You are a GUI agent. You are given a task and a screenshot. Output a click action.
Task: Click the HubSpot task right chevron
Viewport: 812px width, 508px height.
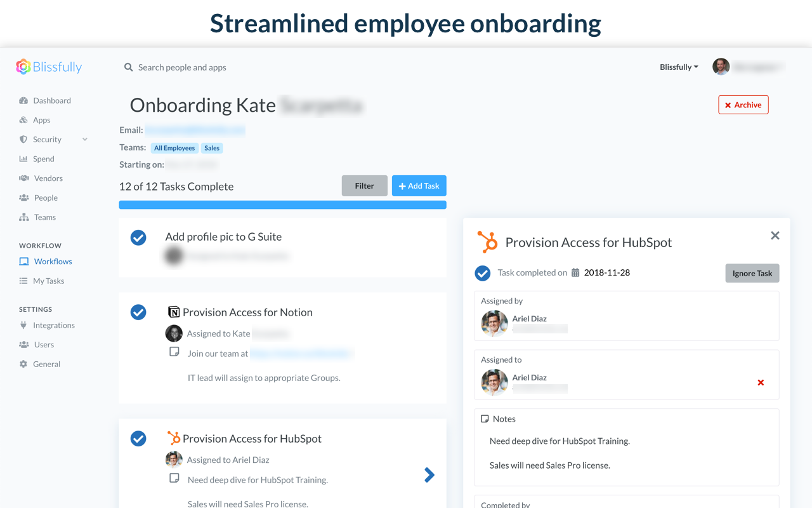point(429,474)
